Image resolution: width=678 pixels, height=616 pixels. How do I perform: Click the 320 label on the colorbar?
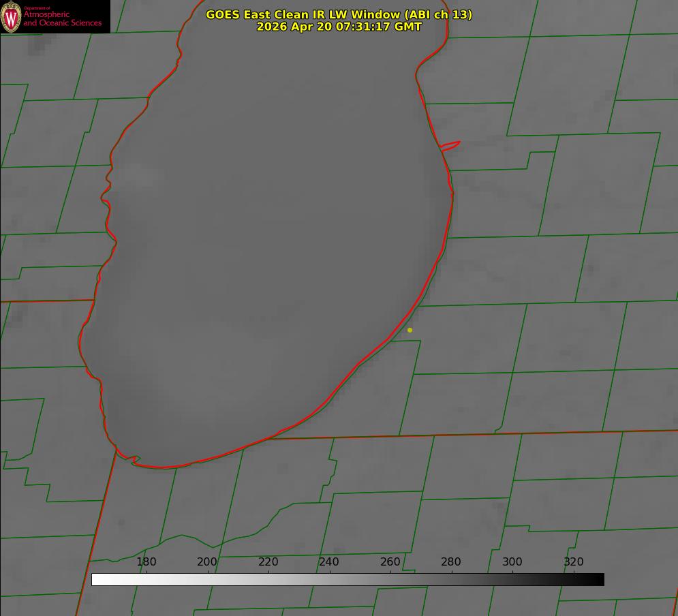pyautogui.click(x=574, y=561)
